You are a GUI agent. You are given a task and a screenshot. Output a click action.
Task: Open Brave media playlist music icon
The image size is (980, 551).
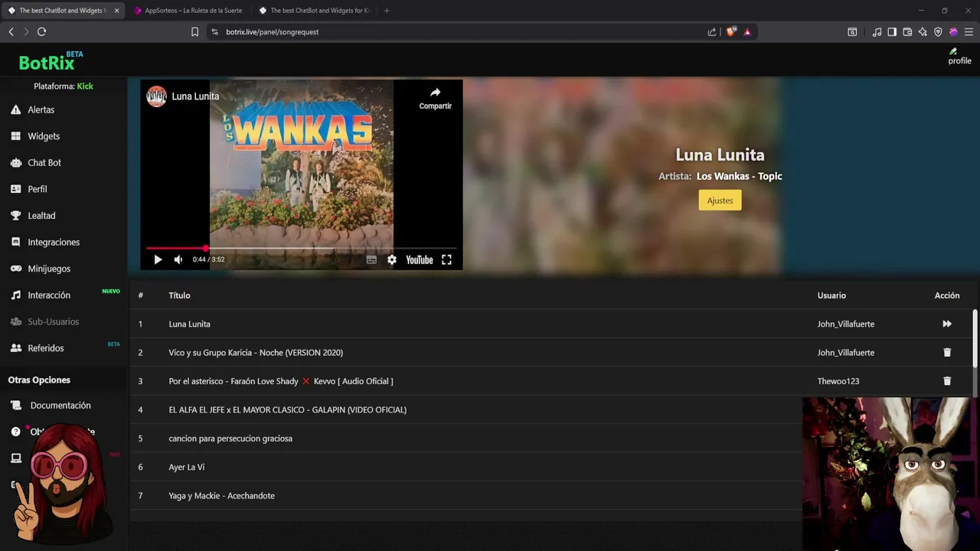pos(877,32)
